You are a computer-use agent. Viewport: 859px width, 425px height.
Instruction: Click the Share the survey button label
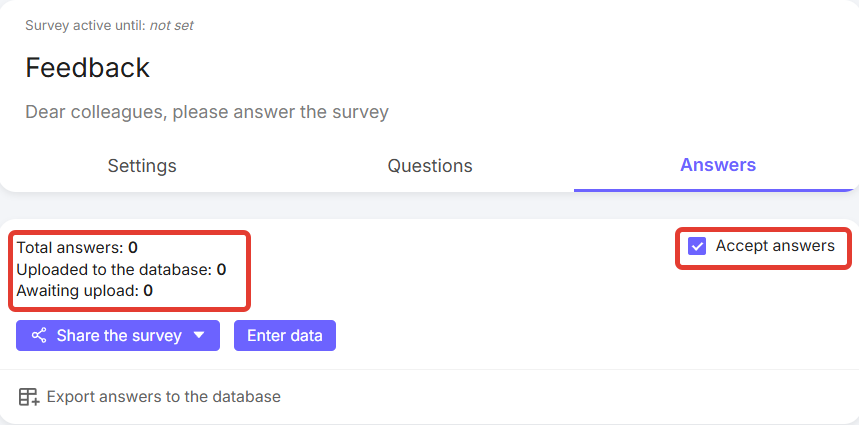pyautogui.click(x=119, y=336)
